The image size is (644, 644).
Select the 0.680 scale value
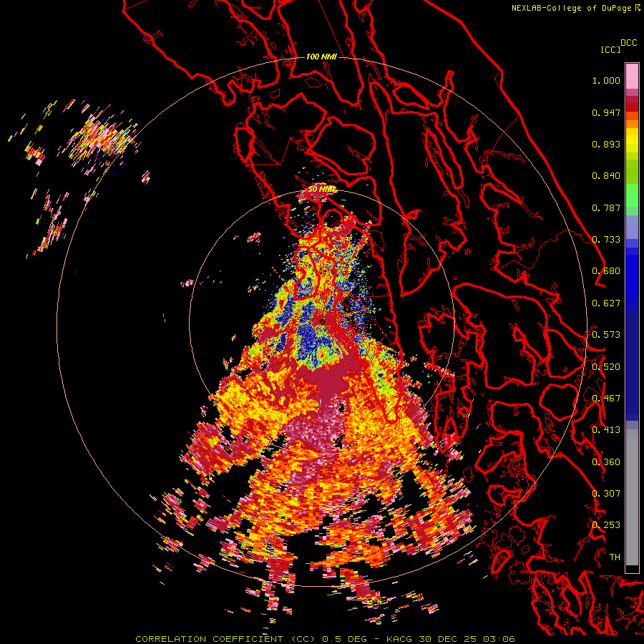point(606,271)
